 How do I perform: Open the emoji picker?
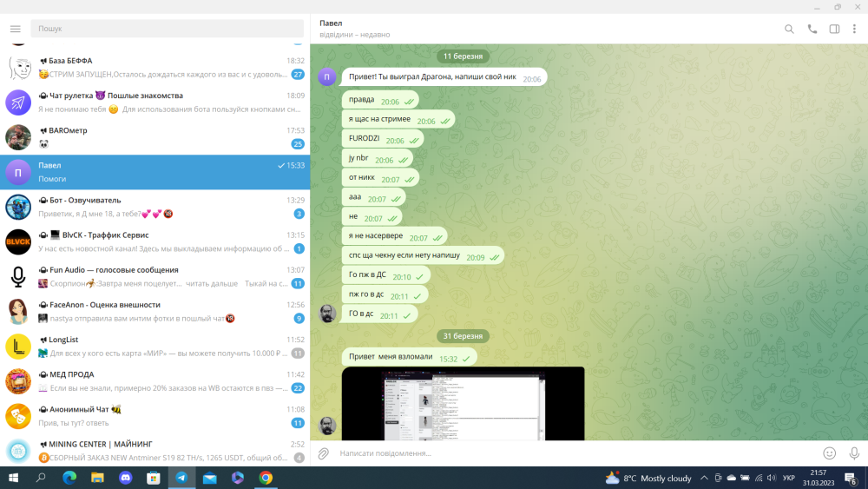click(829, 453)
